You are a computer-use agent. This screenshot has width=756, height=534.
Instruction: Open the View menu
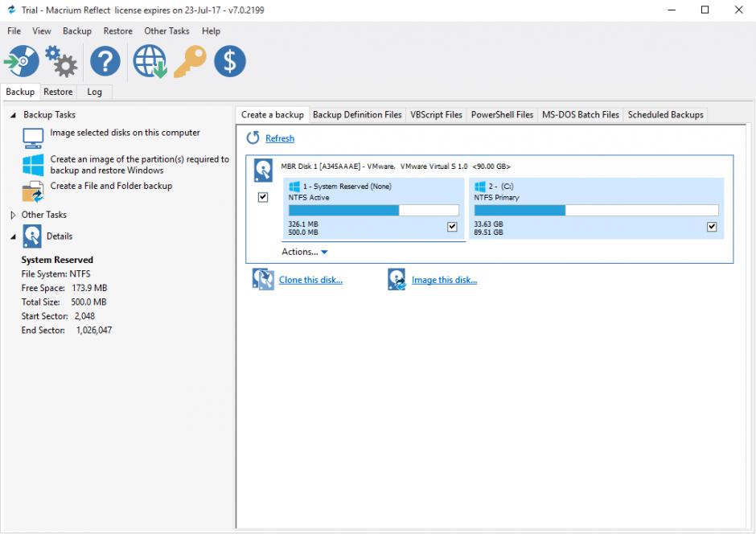coord(42,31)
